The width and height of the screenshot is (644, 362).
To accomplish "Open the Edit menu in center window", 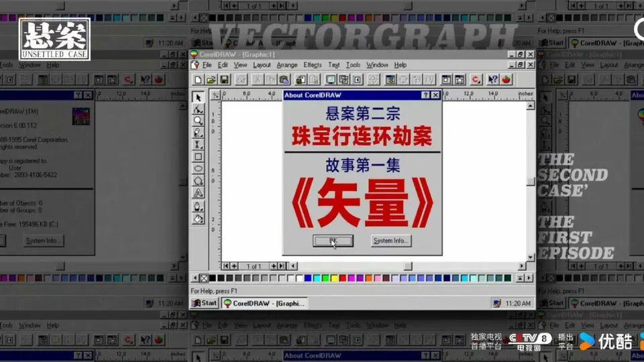I will coord(223,65).
